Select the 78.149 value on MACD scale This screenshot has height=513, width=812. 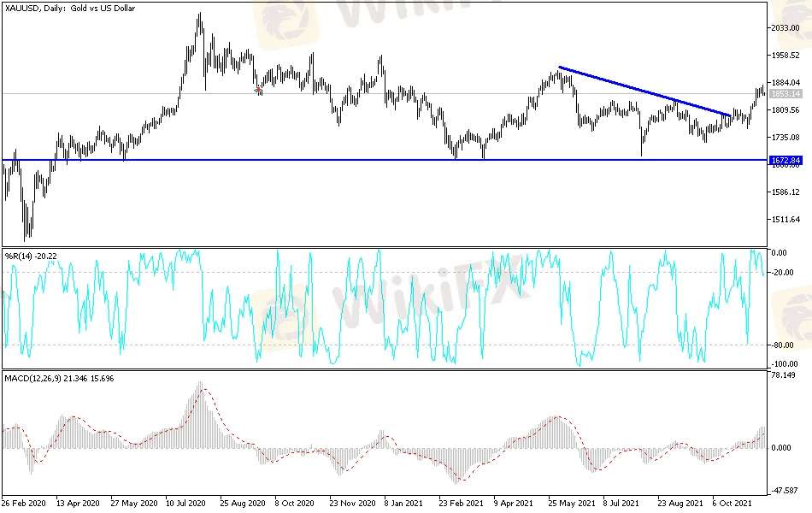[x=783, y=375]
